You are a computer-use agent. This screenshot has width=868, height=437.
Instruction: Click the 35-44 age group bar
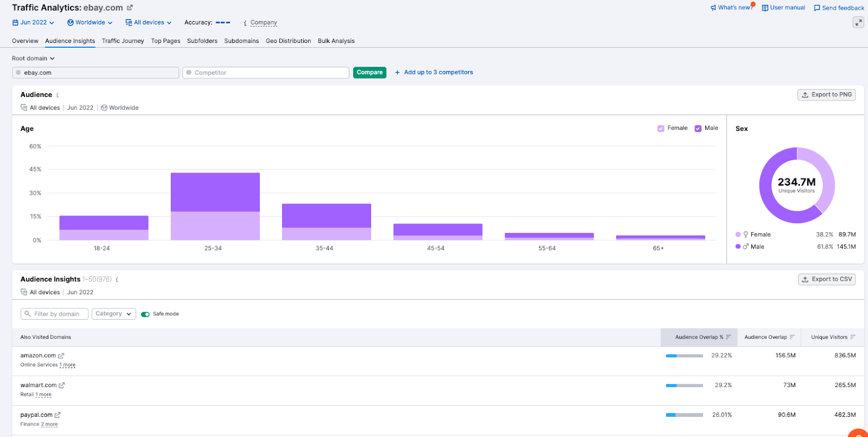(327, 222)
